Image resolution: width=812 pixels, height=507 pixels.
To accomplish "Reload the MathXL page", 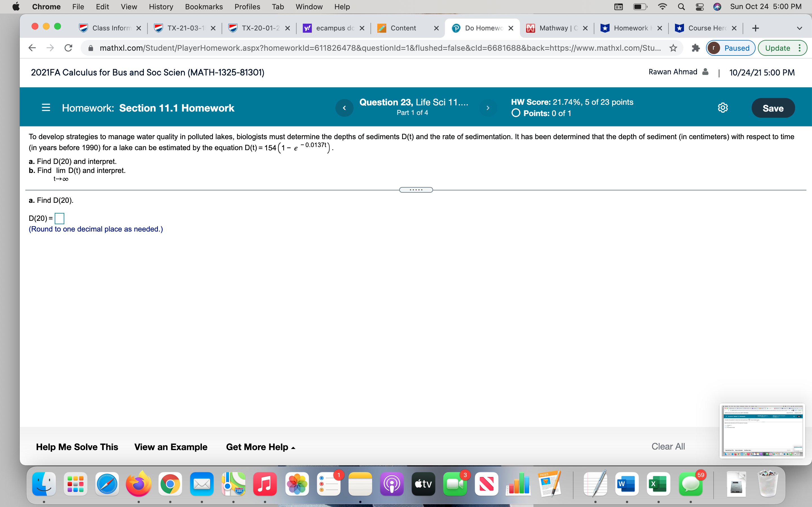I will click(x=69, y=48).
